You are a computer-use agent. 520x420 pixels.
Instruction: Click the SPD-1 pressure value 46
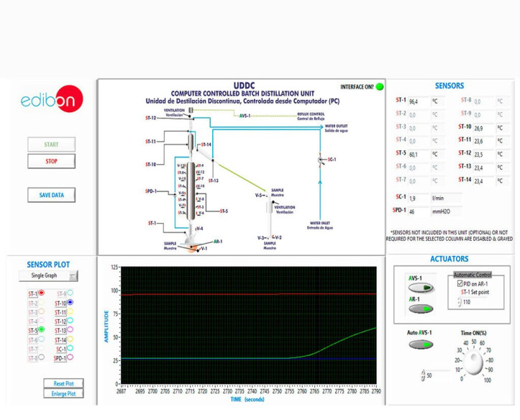tap(418, 211)
